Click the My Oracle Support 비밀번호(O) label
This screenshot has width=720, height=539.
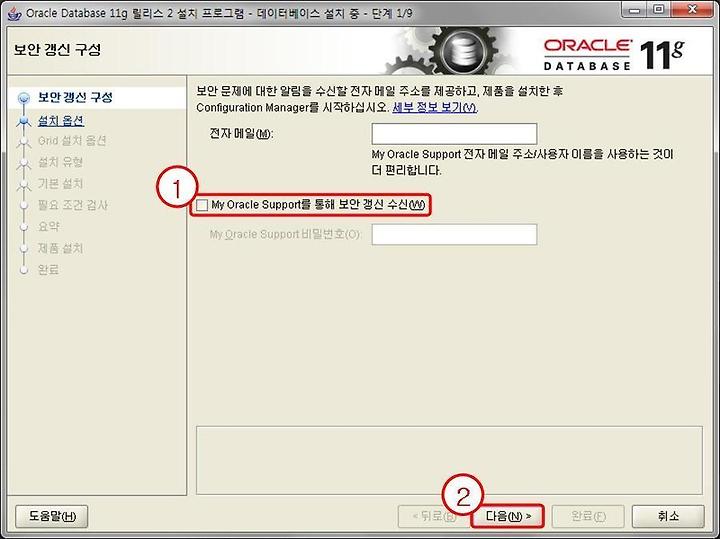(x=285, y=234)
